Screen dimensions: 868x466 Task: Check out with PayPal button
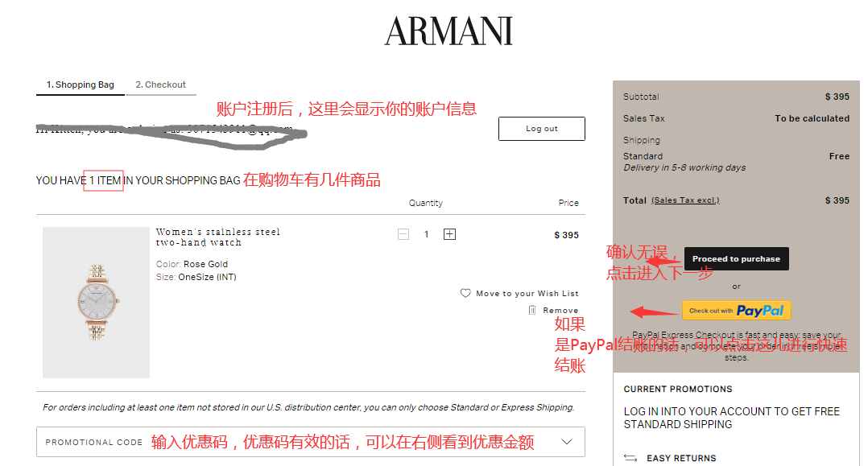click(736, 311)
